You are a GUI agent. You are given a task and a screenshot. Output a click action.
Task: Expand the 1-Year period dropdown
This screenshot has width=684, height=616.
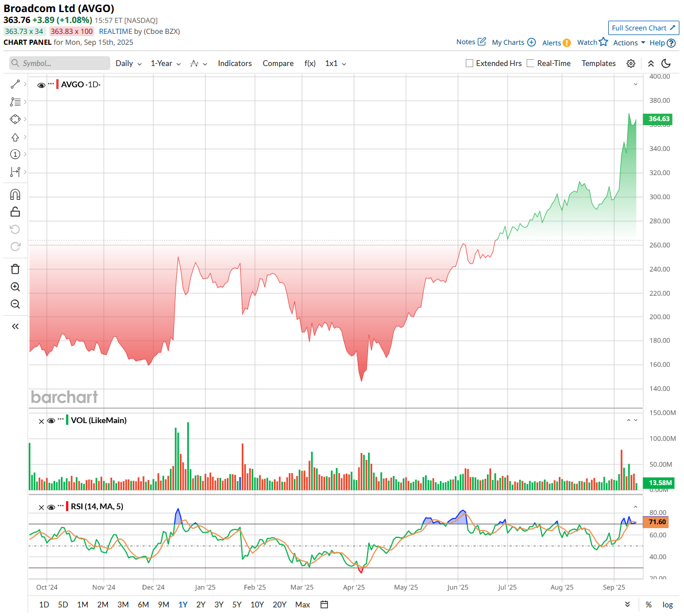[x=165, y=64]
